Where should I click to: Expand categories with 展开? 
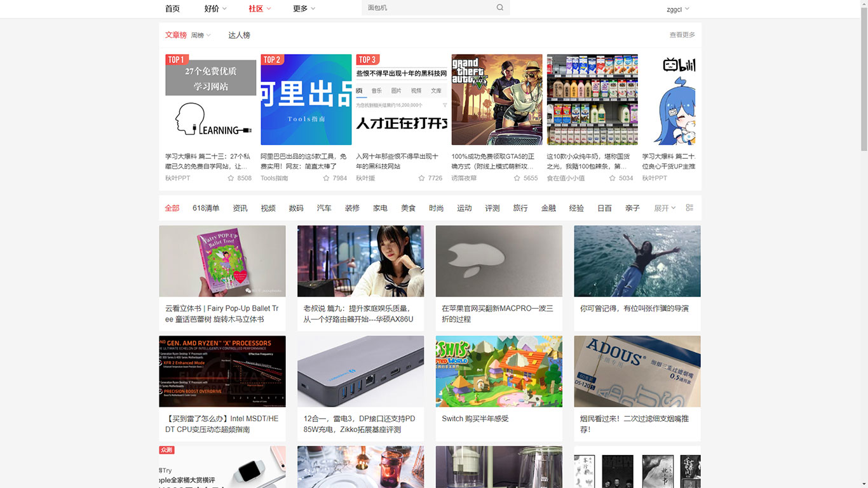tap(665, 208)
